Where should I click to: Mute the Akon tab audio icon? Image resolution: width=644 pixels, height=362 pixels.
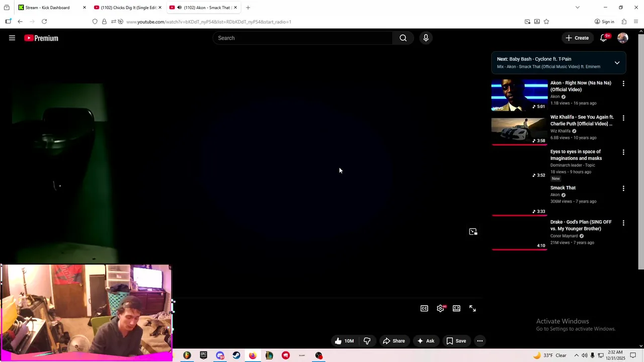(179, 8)
